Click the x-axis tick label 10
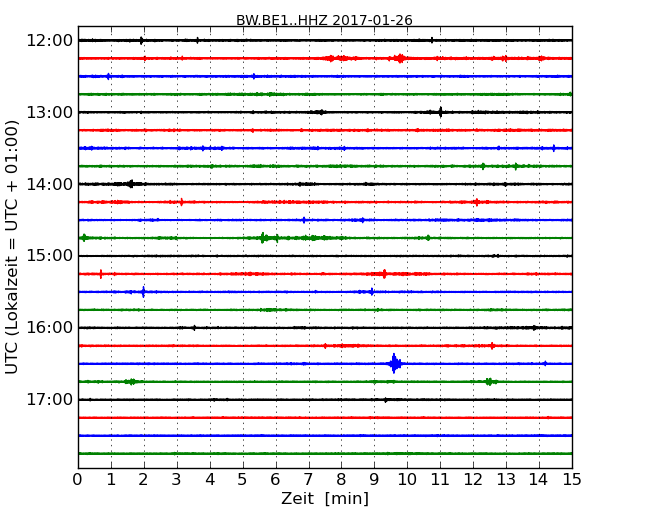The image size is (650, 520). [407, 480]
